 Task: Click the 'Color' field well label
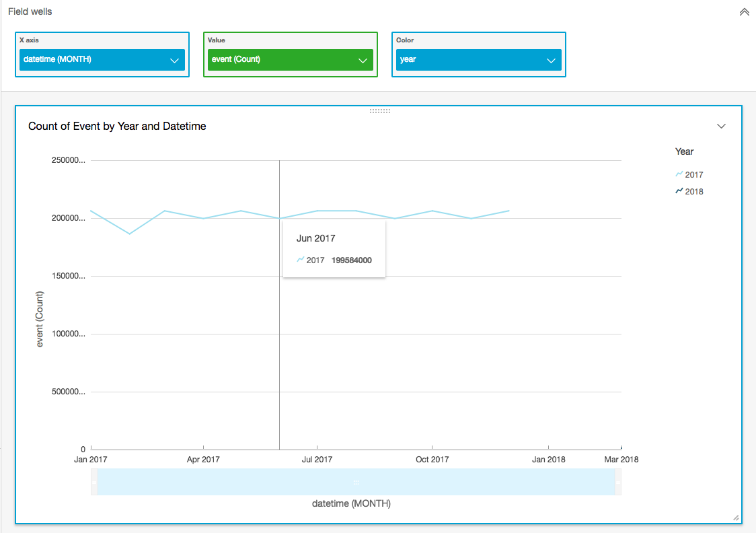(405, 40)
